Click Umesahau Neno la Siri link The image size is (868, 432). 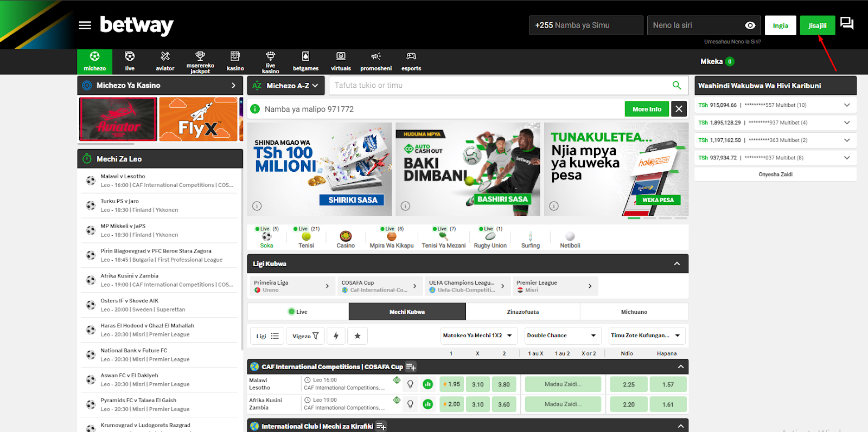(x=732, y=42)
